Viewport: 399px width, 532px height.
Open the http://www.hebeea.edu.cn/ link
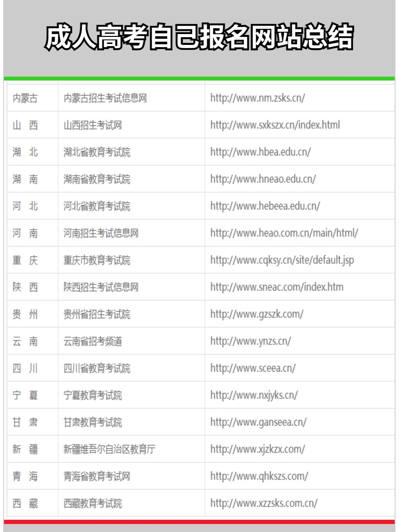click(265, 206)
